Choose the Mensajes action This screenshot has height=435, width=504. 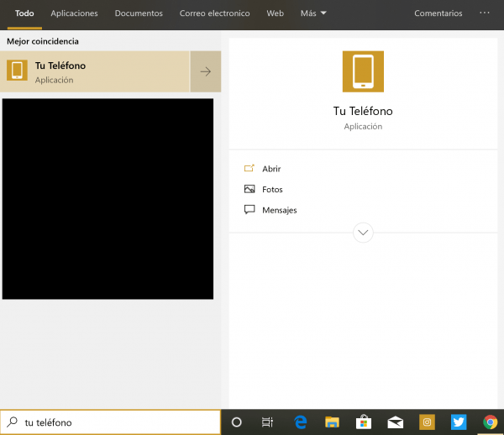(280, 210)
